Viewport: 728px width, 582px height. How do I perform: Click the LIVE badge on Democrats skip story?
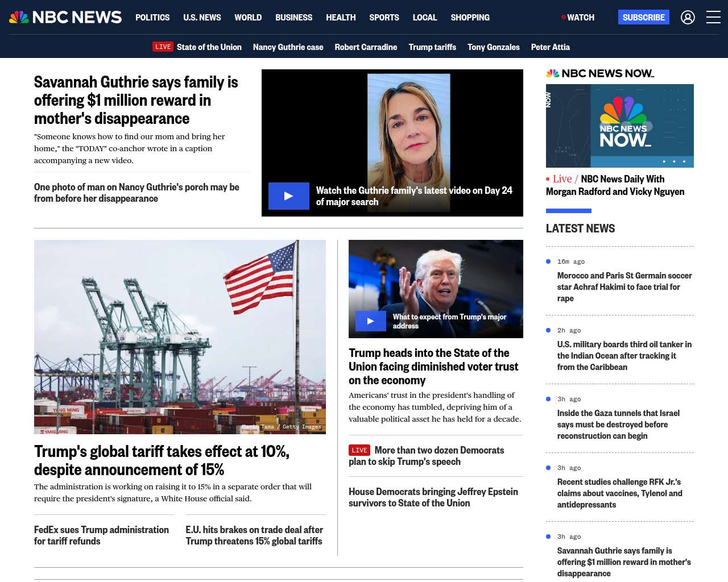pos(359,450)
